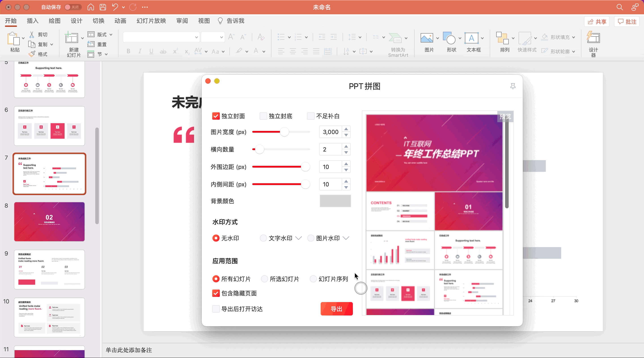Click the 共享 share button
Image resolution: width=644 pixels, height=358 pixels.
coord(597,21)
